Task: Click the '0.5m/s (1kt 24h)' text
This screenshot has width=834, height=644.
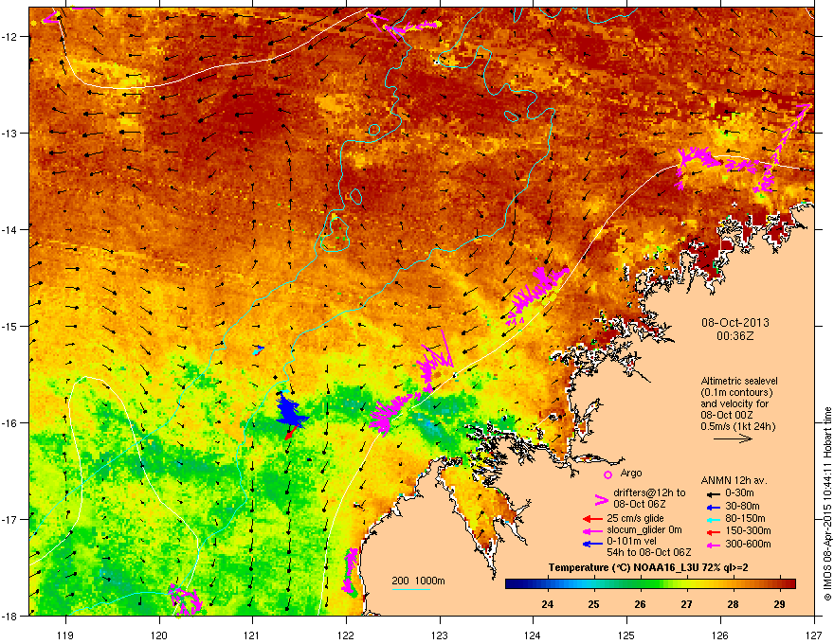Action: (x=738, y=426)
